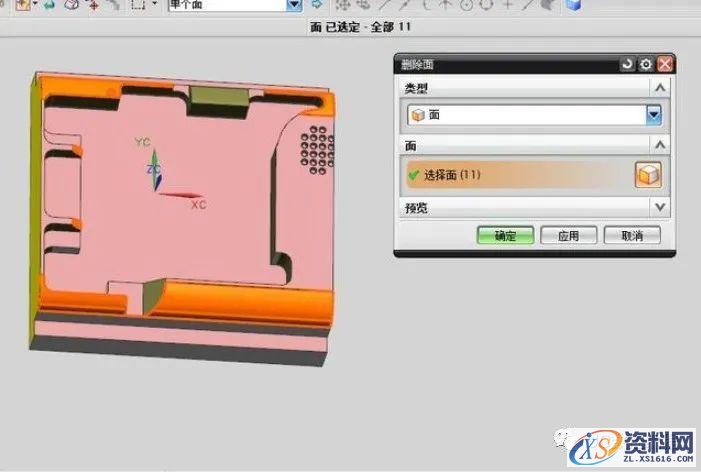Click the 取消 button

(632, 235)
